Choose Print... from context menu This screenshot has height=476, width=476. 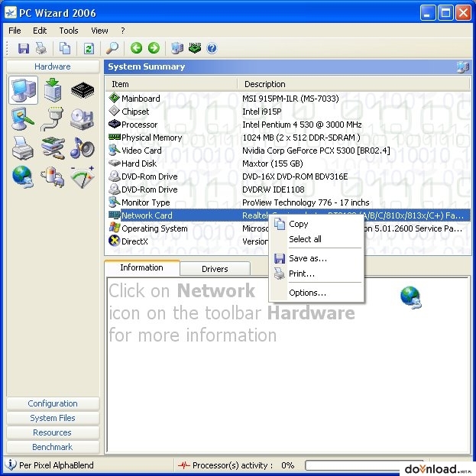click(x=316, y=274)
